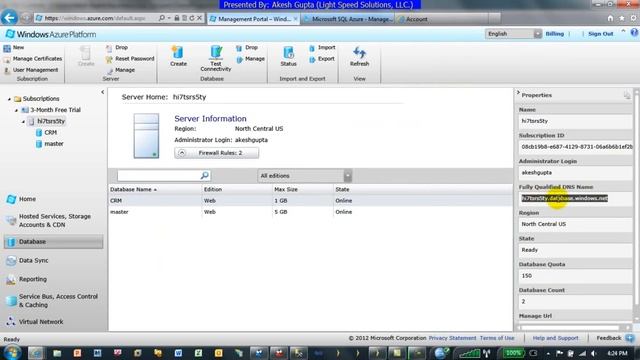Sort by Database Name column
The width and height of the screenshot is (640, 360).
[x=133, y=189]
